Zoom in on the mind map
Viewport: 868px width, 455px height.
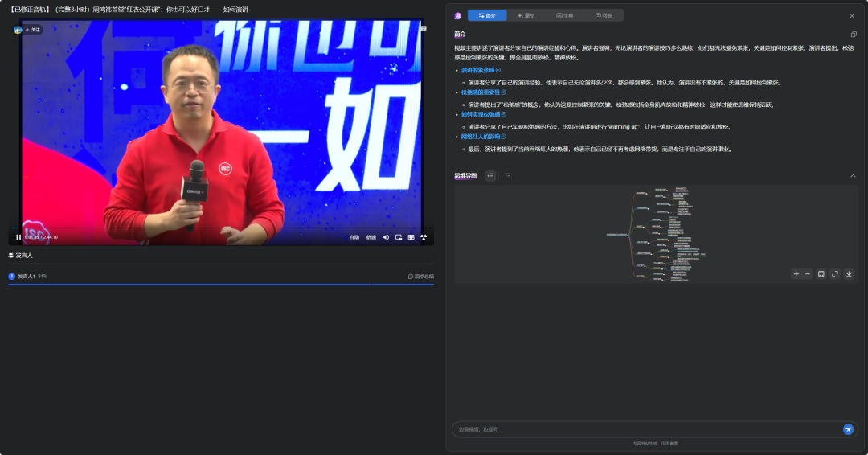(796, 274)
